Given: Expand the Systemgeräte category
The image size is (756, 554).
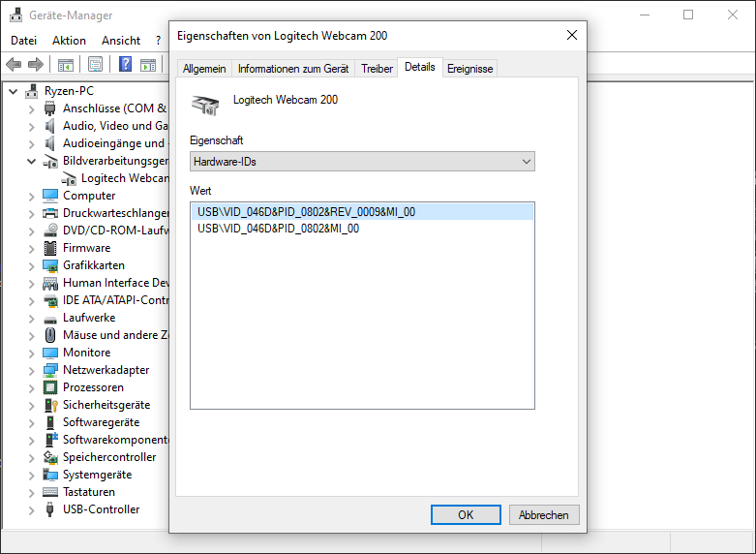Looking at the screenshot, I should [31, 475].
